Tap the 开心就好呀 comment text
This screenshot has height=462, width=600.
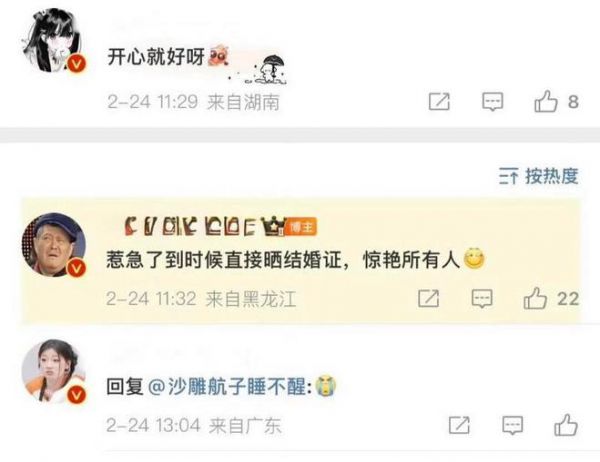(x=155, y=57)
